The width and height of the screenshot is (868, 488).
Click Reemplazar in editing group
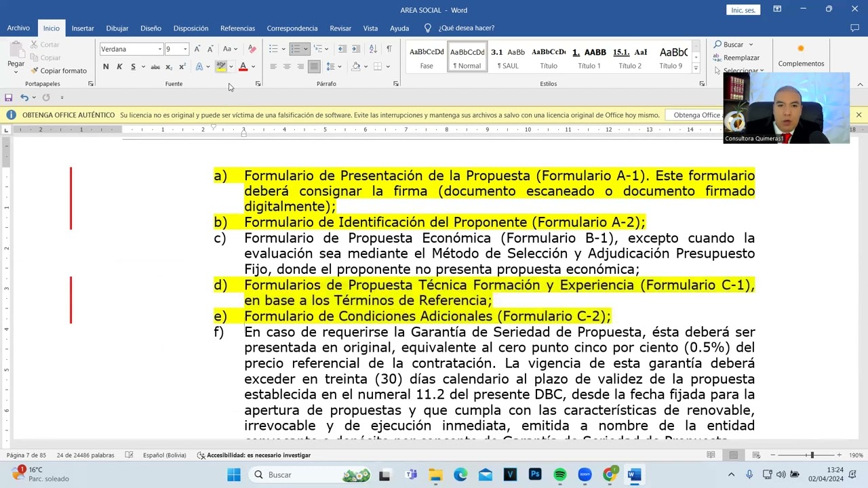pos(736,58)
